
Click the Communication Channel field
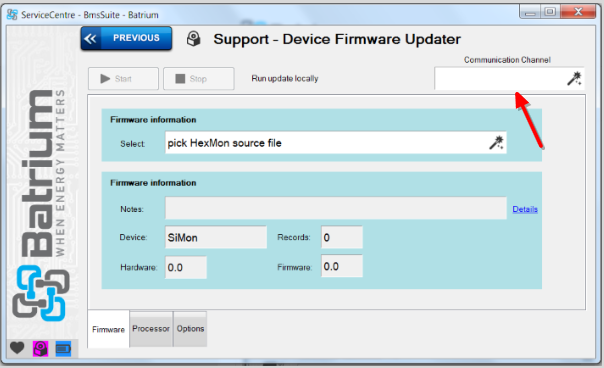tap(509, 78)
